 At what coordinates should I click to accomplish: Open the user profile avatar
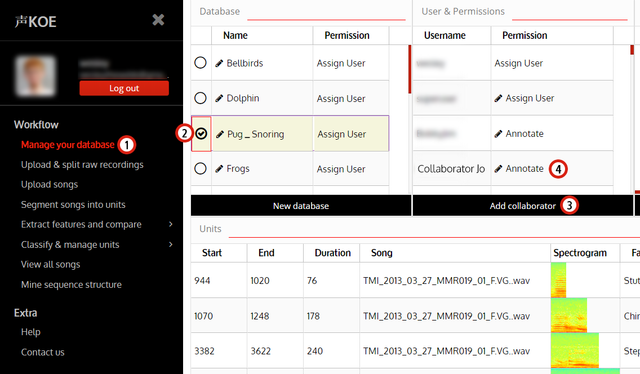(x=35, y=76)
